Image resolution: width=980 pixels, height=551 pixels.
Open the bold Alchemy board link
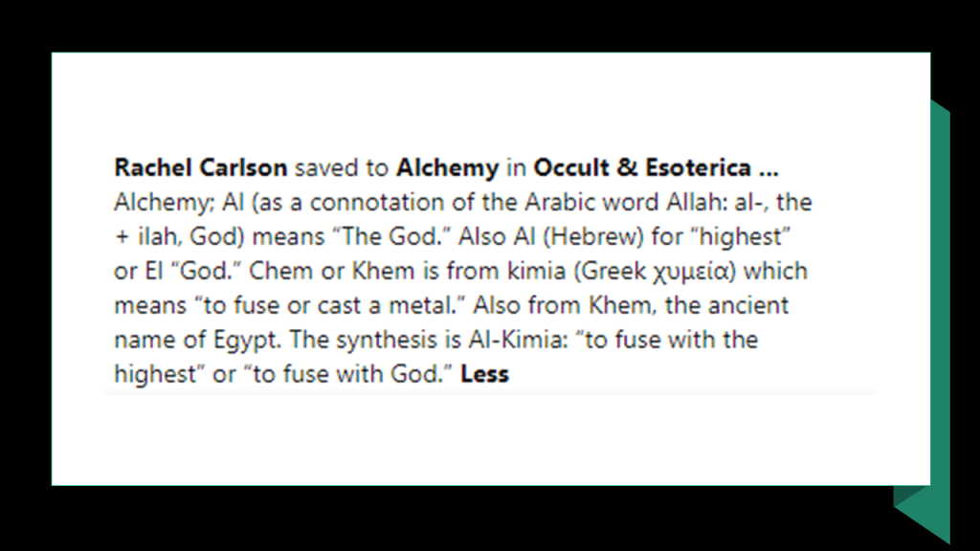pyautogui.click(x=447, y=168)
